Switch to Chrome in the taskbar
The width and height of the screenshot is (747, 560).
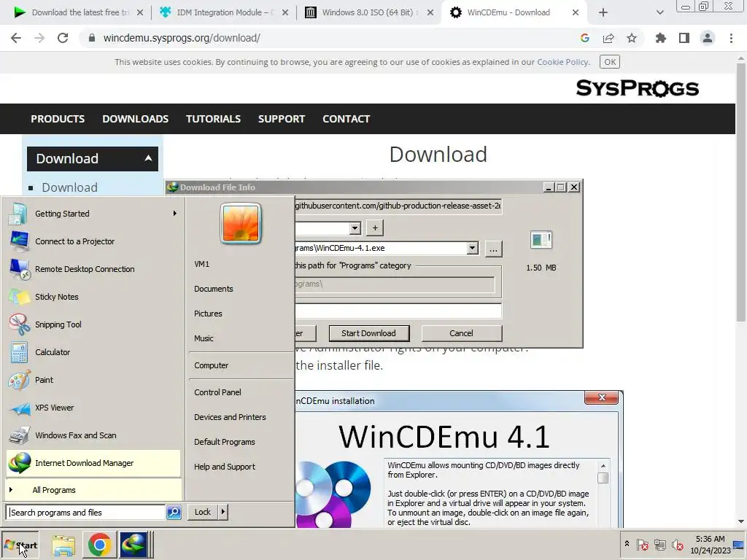pyautogui.click(x=99, y=545)
